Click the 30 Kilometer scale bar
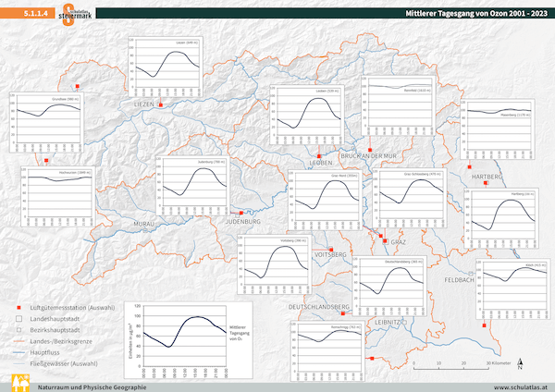 pos(451,366)
